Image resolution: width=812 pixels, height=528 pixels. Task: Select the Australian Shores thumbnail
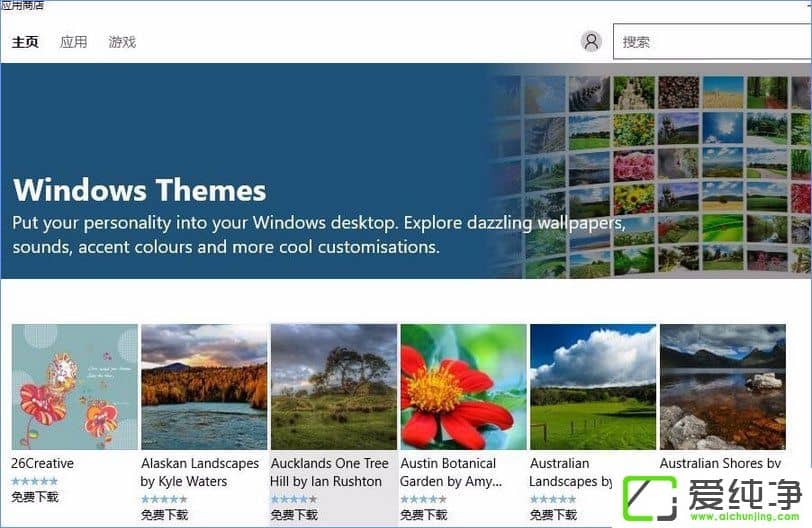pyautogui.click(x=722, y=386)
